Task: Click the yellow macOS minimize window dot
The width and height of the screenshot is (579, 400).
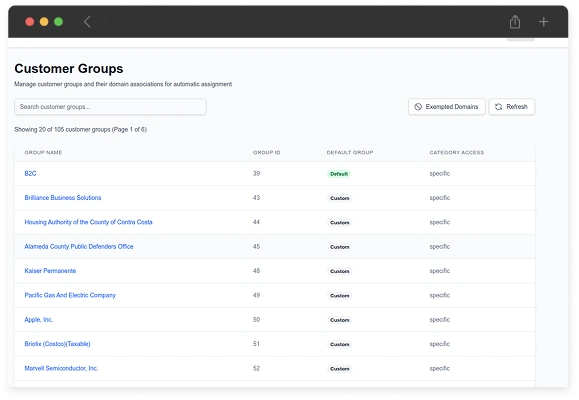Action: (x=44, y=22)
